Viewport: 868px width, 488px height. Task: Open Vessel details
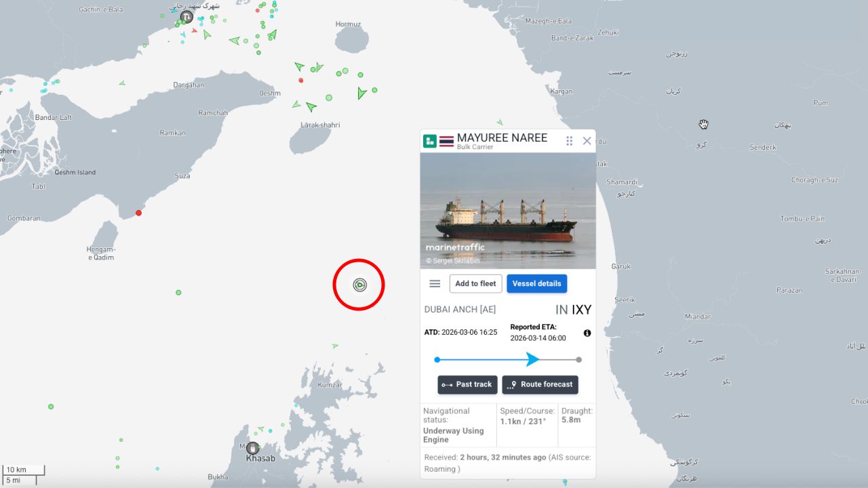click(x=536, y=283)
